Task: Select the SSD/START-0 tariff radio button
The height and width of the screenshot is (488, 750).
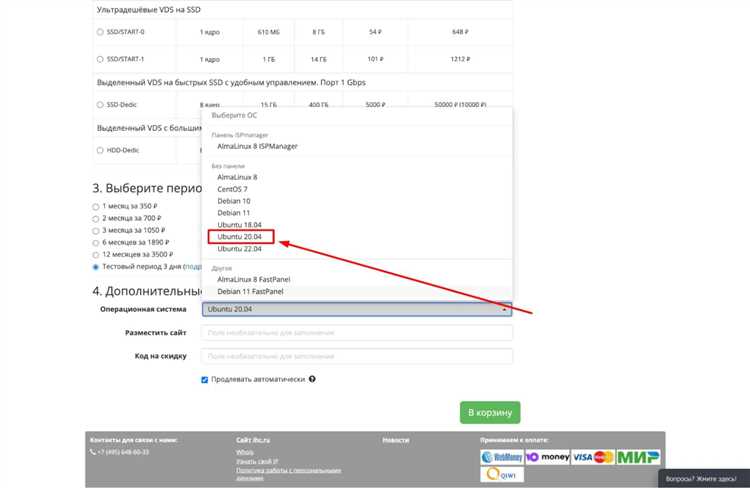Action: pos(100,32)
